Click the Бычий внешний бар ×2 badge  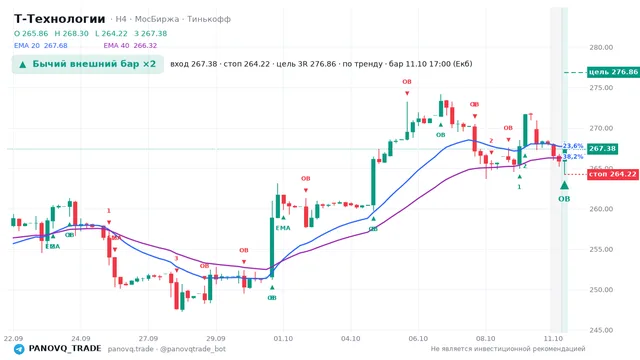(88, 64)
